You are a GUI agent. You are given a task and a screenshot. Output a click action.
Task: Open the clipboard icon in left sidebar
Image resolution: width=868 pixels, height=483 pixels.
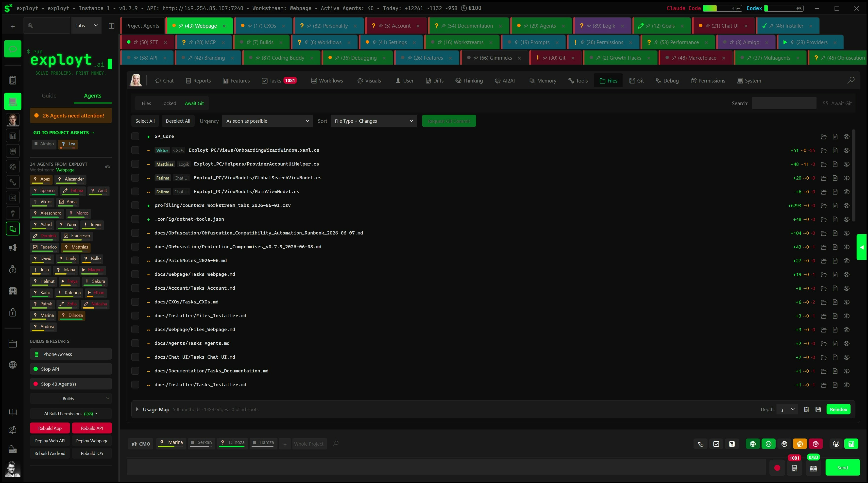pyautogui.click(x=13, y=80)
